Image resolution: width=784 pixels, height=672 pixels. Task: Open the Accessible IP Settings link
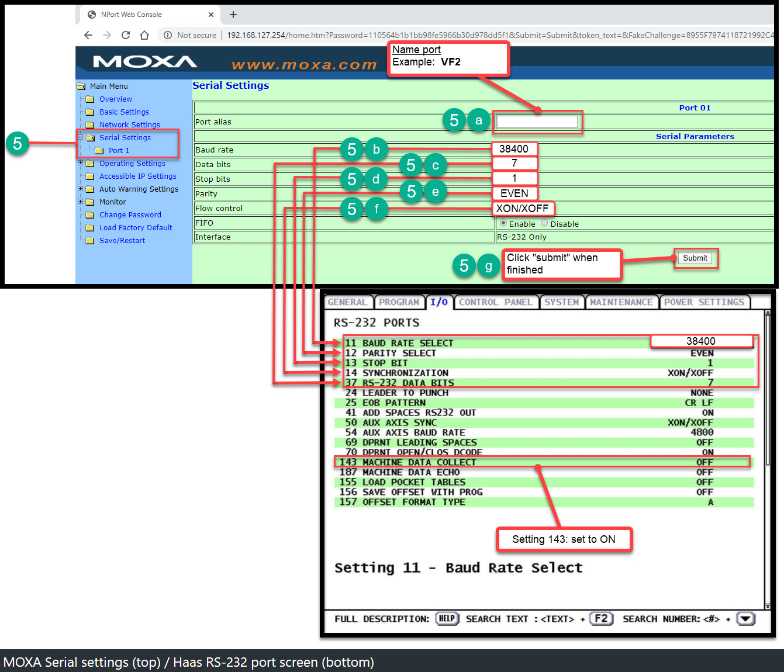138,176
